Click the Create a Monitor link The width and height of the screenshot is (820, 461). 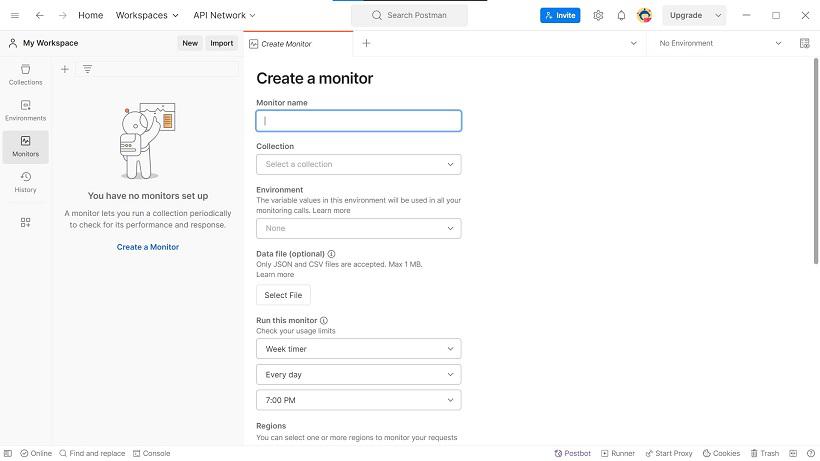[147, 247]
